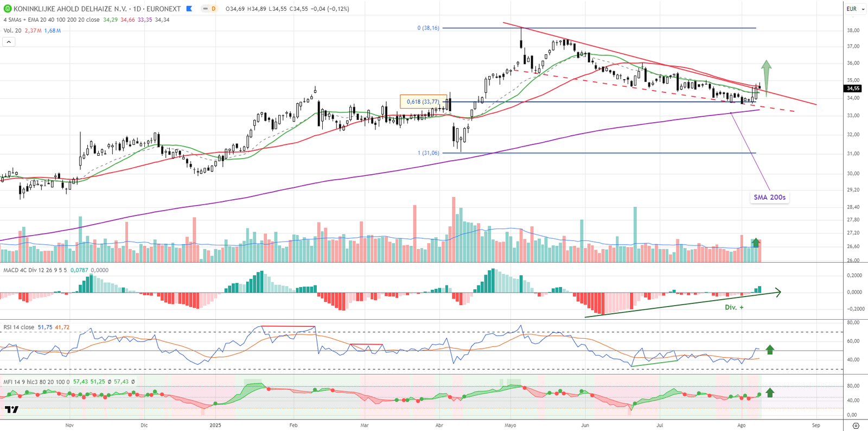868x431 pixels.
Task: Click the Abr label on time axis
Action: 439,425
